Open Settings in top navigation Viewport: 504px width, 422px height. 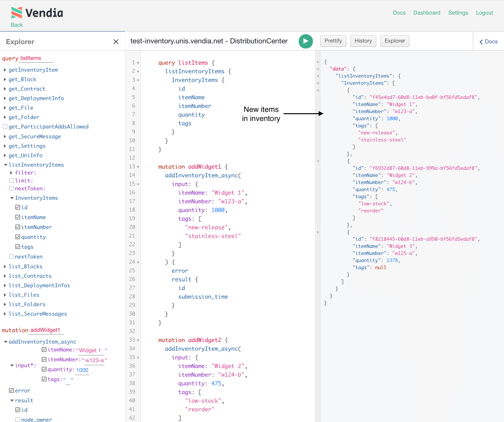coord(458,13)
